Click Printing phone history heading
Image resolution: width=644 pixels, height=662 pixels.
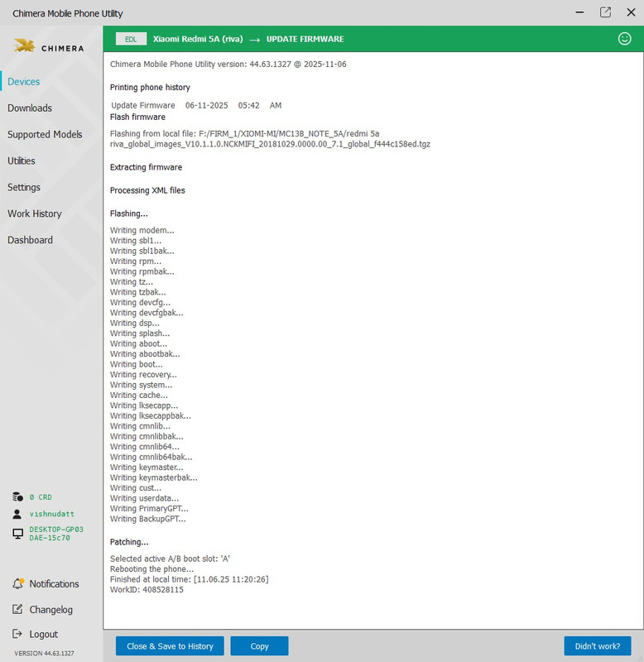150,88
